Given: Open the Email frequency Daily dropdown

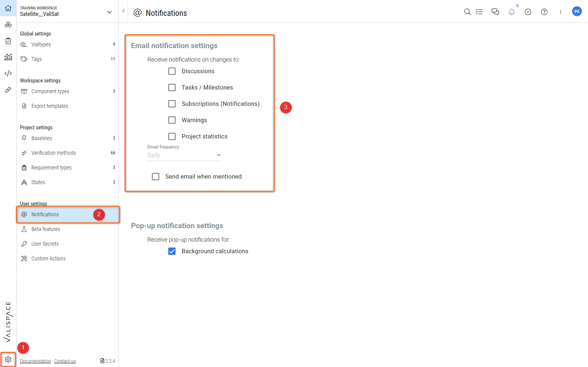Looking at the screenshot, I should tap(184, 155).
